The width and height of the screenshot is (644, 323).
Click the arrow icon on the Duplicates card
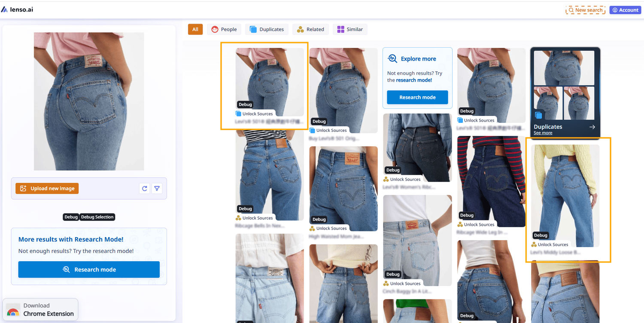592,127
